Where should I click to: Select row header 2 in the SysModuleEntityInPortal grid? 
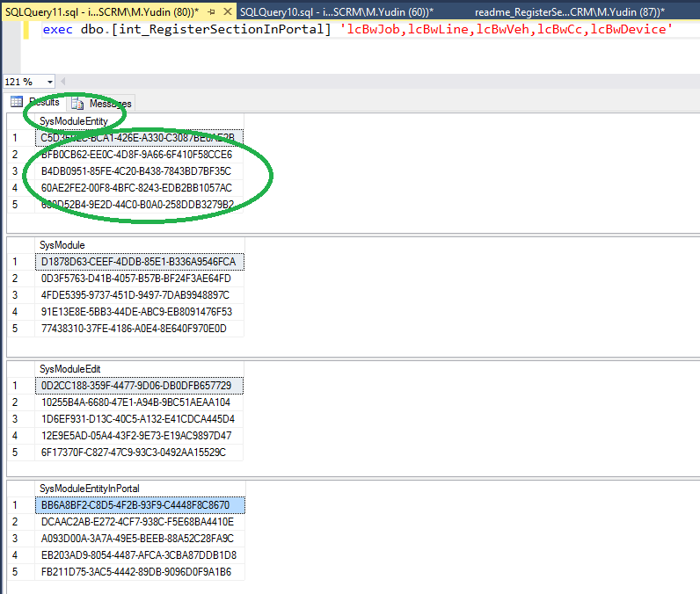click(x=21, y=522)
